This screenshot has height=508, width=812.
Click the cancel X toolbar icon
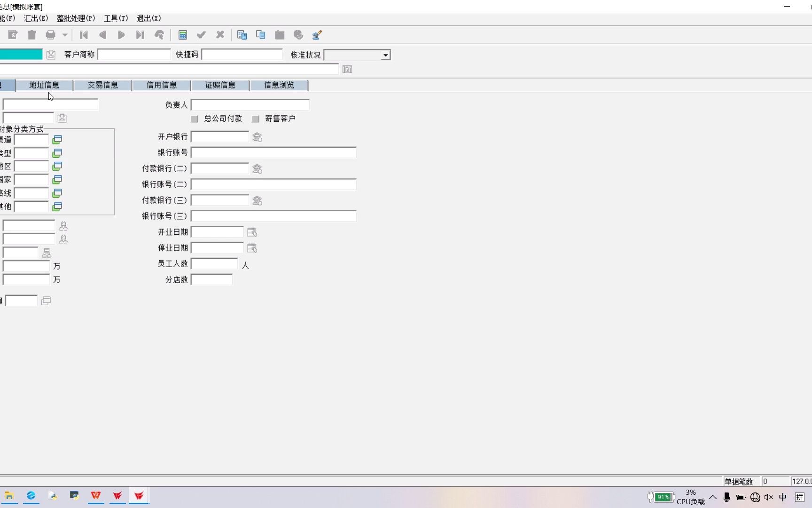coord(220,35)
